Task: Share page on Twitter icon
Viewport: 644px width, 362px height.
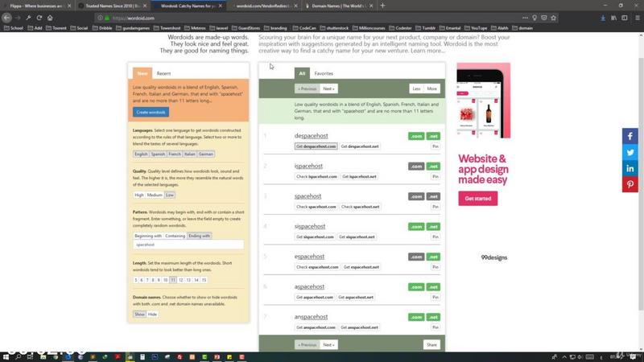Action: (630, 152)
